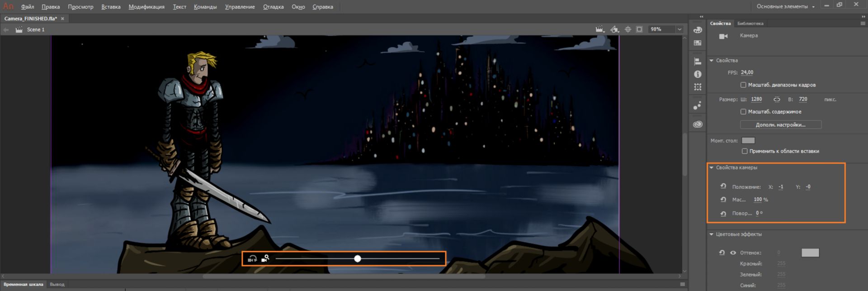
Task: Click the Оттенок color swatch
Action: coord(810,253)
